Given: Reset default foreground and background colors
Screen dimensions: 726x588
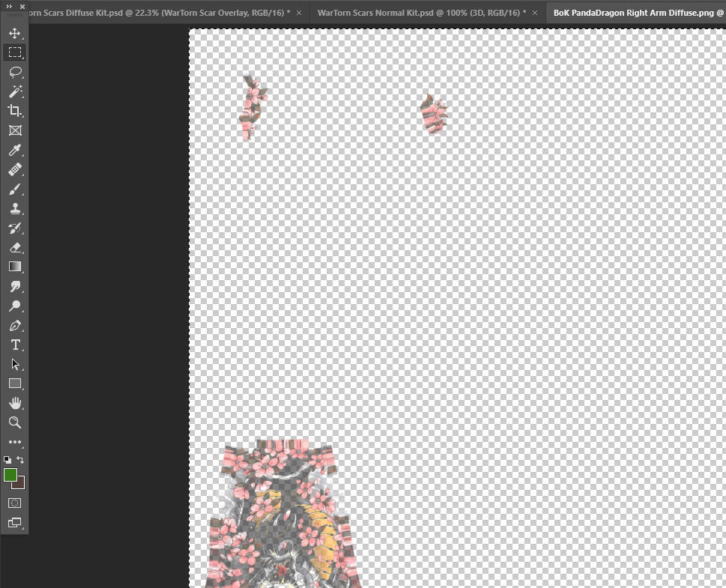Looking at the screenshot, I should click(7, 460).
